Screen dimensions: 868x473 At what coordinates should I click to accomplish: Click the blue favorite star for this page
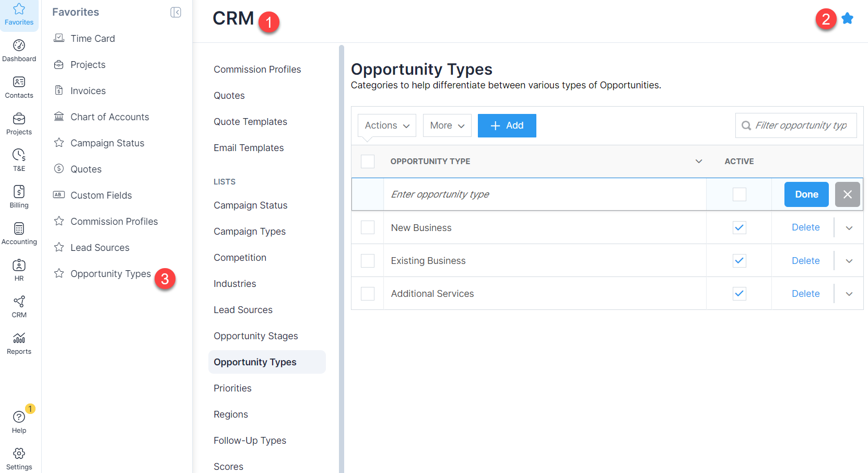pyautogui.click(x=848, y=18)
